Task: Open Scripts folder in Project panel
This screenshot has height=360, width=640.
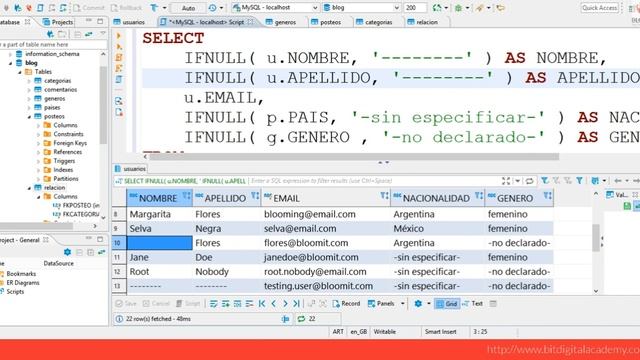Action: [15, 292]
